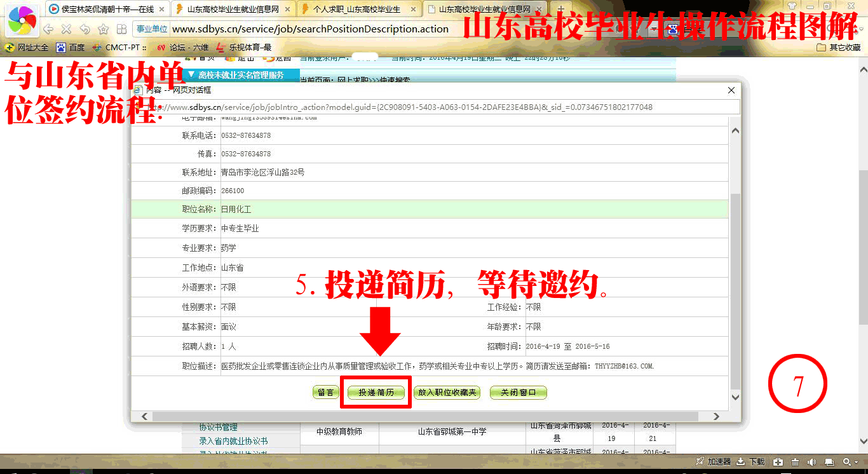Screen dimensions: 868x474
Task: Collapse the 离校未就业实名管理服务 section
Action: pos(241,75)
